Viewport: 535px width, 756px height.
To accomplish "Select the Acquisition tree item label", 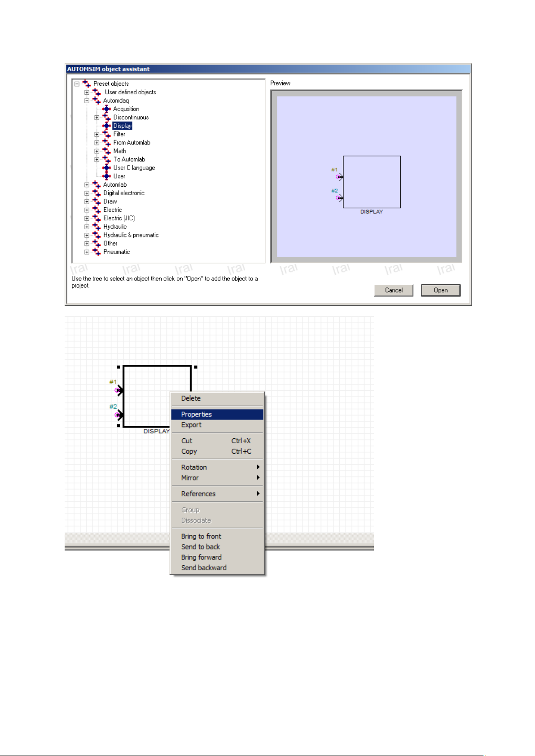I will tap(126, 109).
